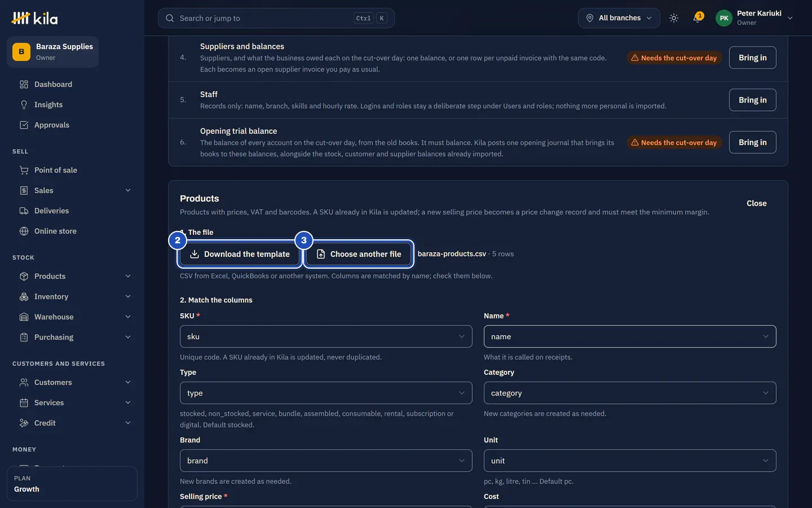Click the Warehouse building icon
Viewport: 812px width, 508px height.
(x=24, y=317)
